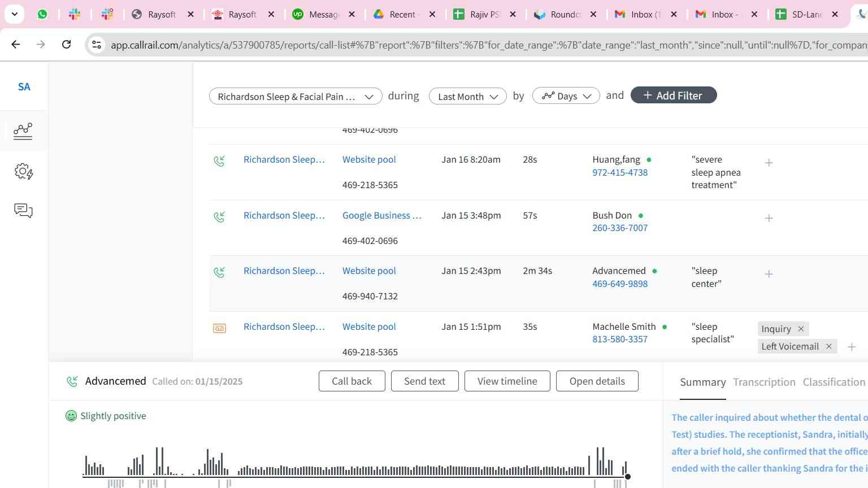Click phone number 813-580-3357
The width and height of the screenshot is (868, 488).
pos(620,339)
